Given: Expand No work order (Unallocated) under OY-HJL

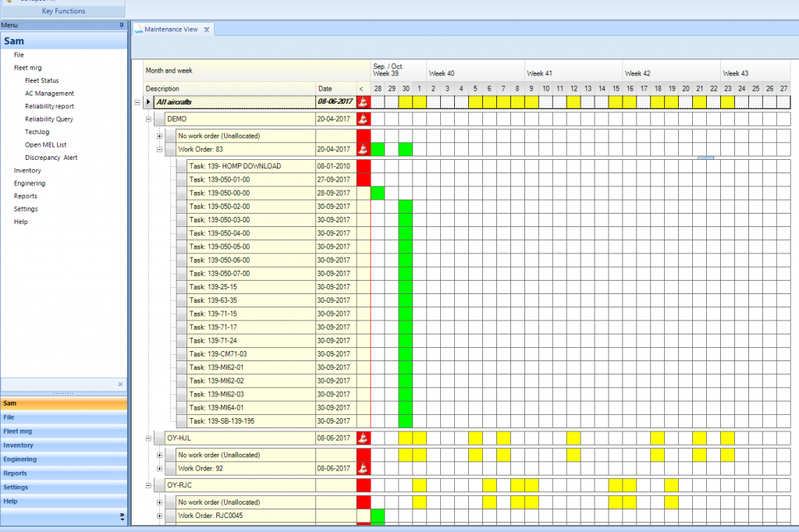Looking at the screenshot, I should coord(159,455).
